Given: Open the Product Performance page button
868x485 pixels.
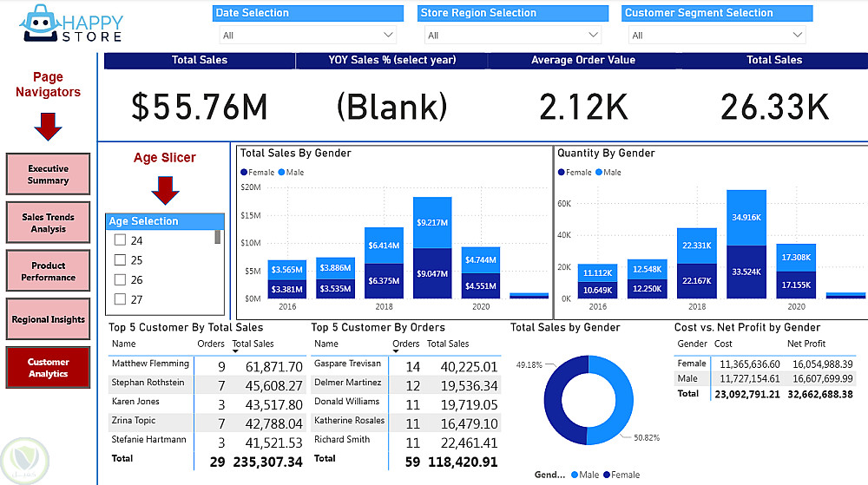Looking at the screenshot, I should 48,271.
